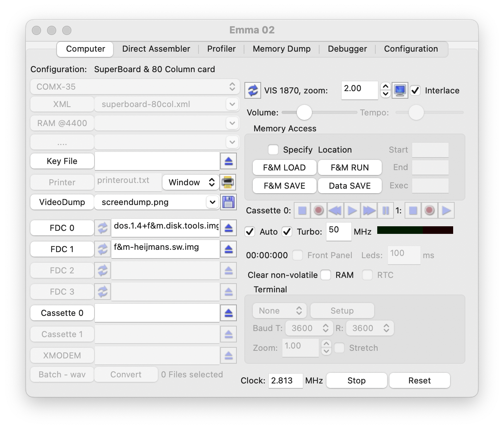The height and width of the screenshot is (429, 504).
Task: Click the full screen monitor icon
Action: pyautogui.click(x=400, y=90)
